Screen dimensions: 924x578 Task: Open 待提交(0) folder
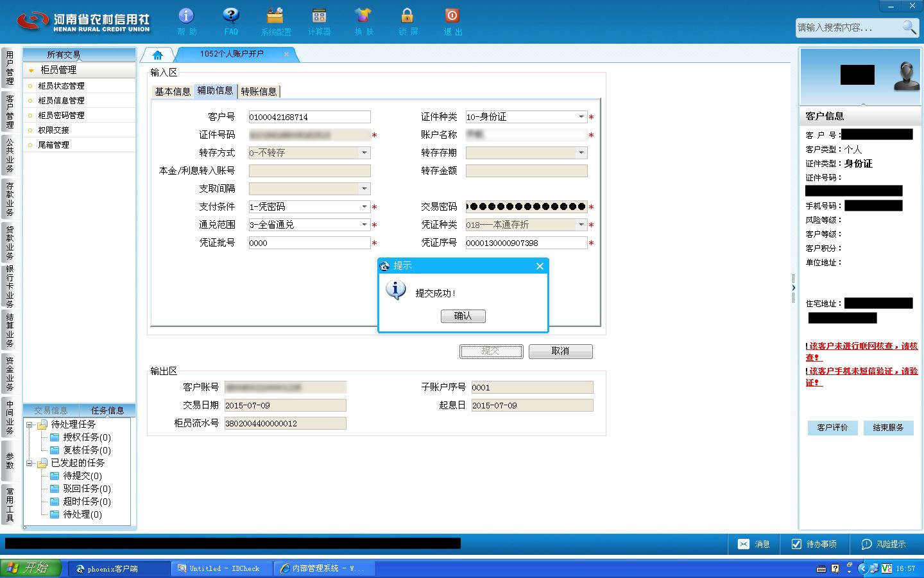[76, 476]
